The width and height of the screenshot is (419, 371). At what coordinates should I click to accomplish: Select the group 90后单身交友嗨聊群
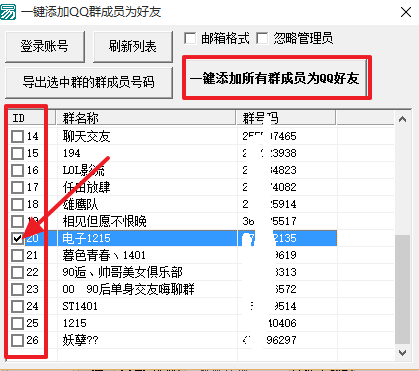point(128,289)
